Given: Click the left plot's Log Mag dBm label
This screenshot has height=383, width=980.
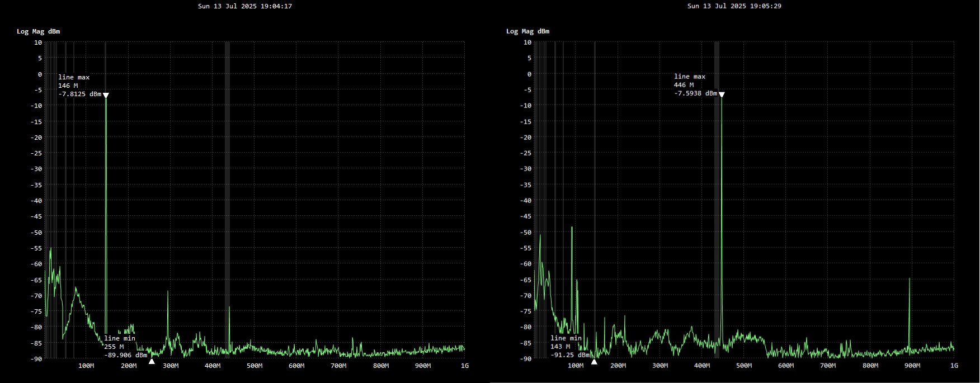Looking at the screenshot, I should (x=38, y=31).
